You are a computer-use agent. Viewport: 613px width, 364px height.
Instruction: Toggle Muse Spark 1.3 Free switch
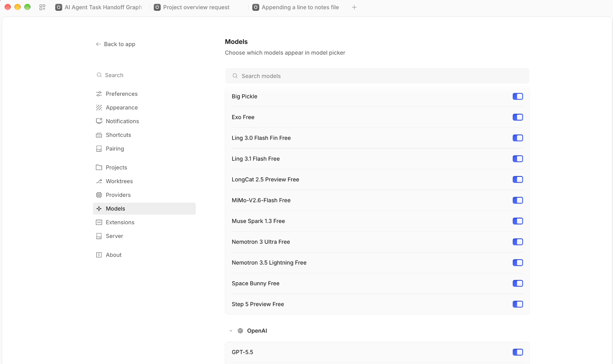click(x=518, y=221)
